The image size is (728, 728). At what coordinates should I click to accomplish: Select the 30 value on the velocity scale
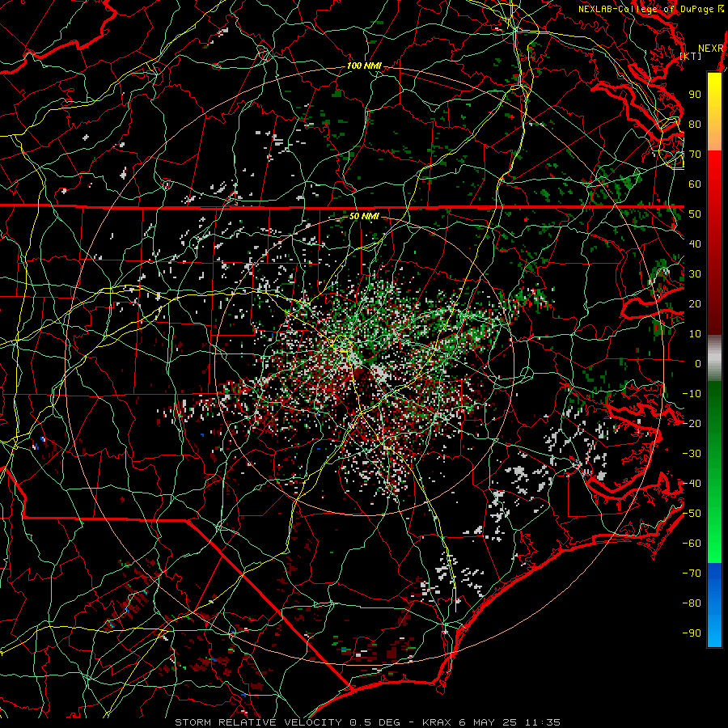point(695,274)
